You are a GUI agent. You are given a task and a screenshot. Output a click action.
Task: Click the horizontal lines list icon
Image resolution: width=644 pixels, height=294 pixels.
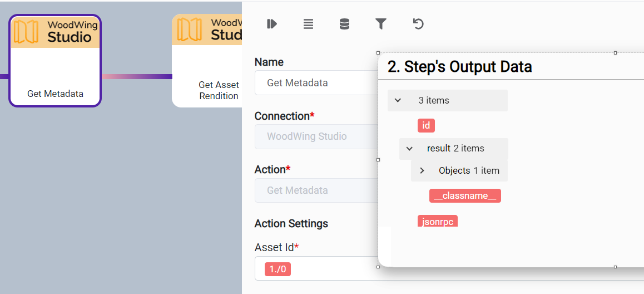(308, 24)
